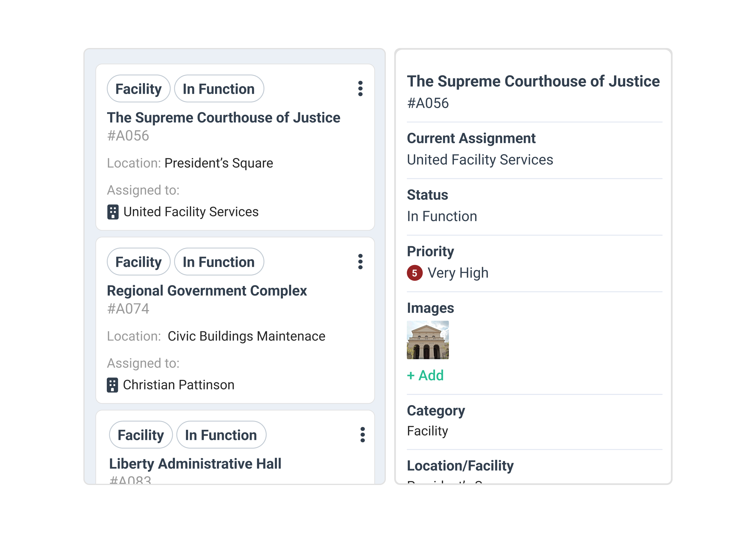Open the Liberty Administrative Hall three-dot menu
Image resolution: width=756 pixels, height=533 pixels.
coord(362,435)
